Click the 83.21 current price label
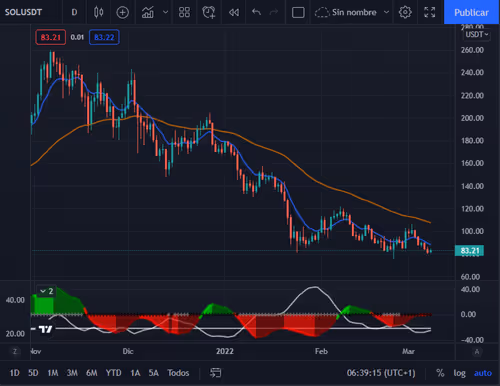This screenshot has height=386, width=500. [x=469, y=251]
